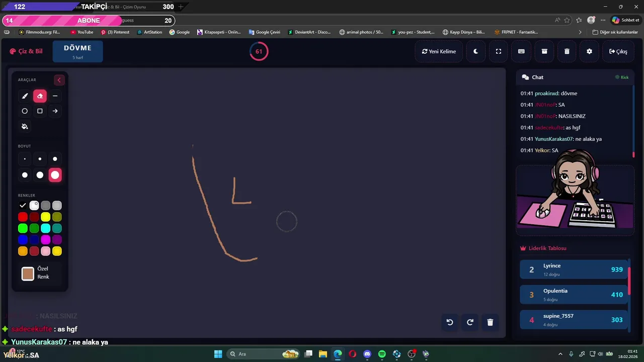Open Pinterest bookmark

[x=115, y=32]
